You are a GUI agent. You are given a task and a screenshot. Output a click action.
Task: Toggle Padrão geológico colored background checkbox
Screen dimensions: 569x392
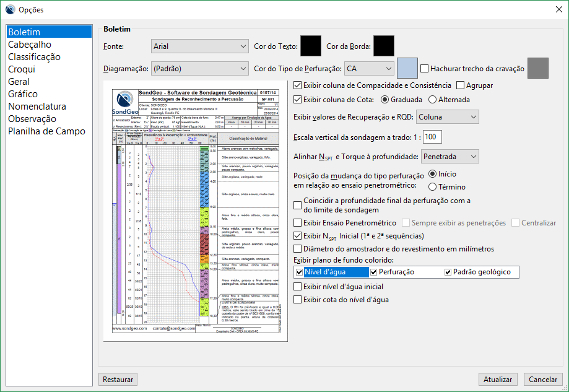point(448,272)
